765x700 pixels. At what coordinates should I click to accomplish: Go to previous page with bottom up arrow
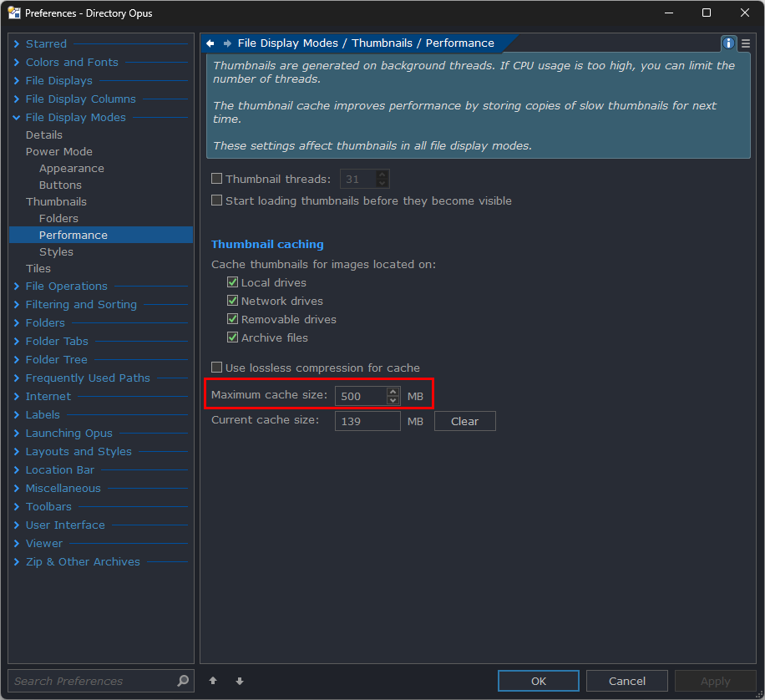[x=213, y=681]
